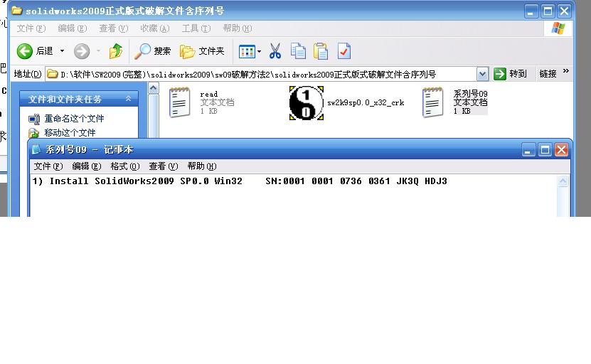Click the Windows flag logo in Explorer
This screenshot has width=591, height=364.
tap(558, 28)
